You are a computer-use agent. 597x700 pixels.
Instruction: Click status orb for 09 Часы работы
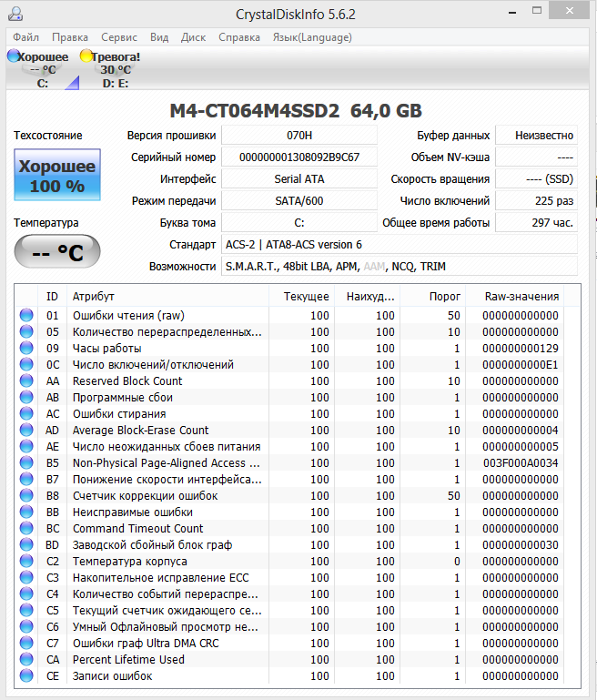click(x=26, y=348)
